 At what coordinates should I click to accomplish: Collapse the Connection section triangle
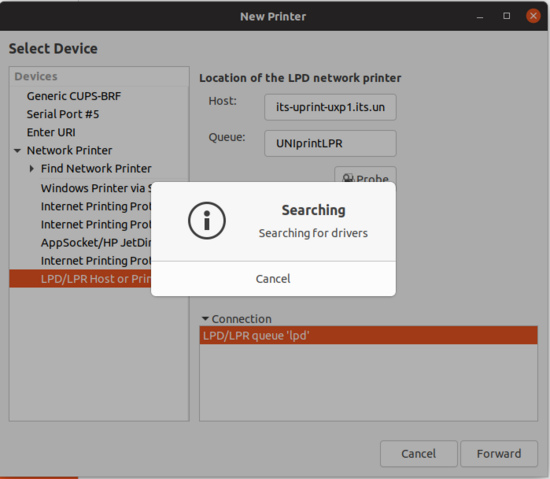(x=205, y=319)
